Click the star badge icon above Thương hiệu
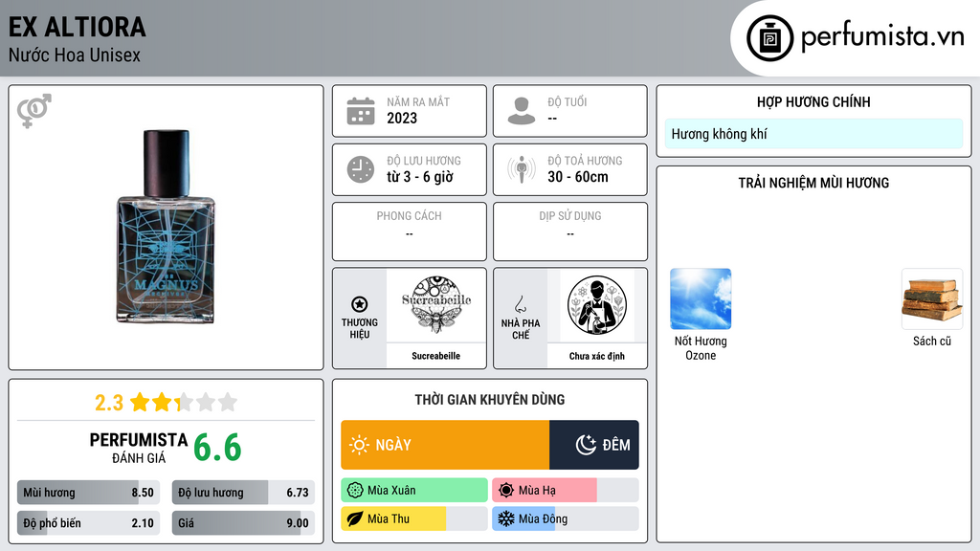This screenshot has height=551, width=980. [360, 304]
